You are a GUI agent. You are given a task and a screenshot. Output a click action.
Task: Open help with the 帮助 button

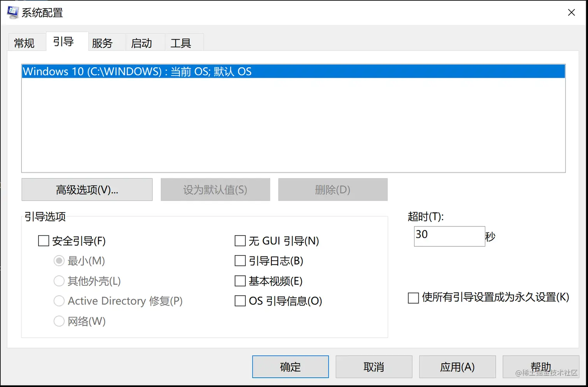(541, 367)
